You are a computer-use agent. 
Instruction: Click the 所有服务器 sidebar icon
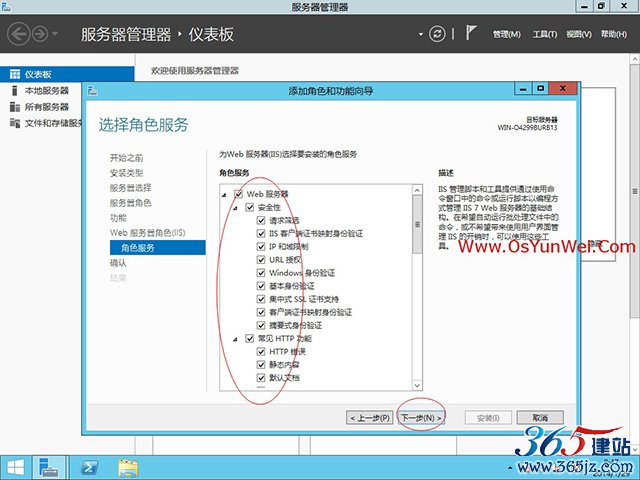[x=15, y=107]
